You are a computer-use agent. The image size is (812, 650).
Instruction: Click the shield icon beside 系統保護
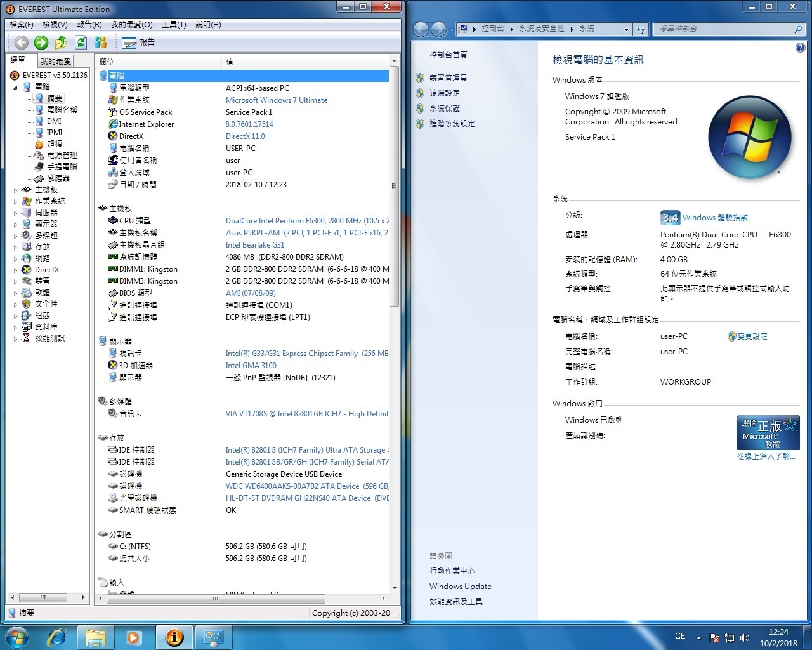[420, 109]
